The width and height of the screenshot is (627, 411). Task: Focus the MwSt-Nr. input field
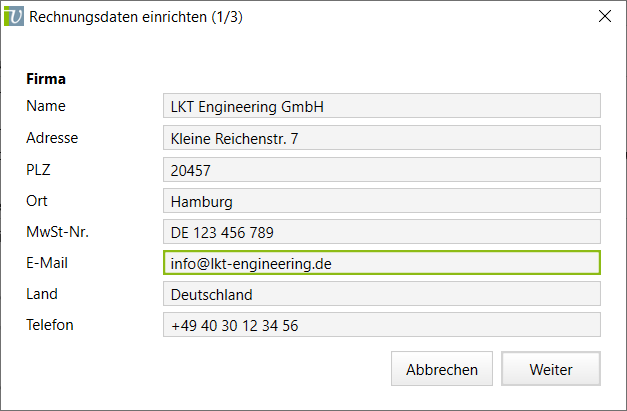click(381, 232)
